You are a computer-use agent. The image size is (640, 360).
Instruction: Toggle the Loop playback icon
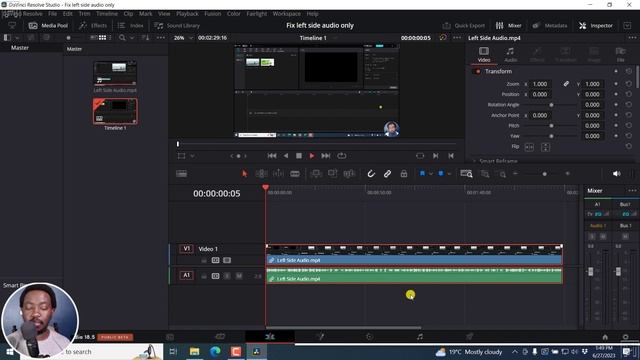click(x=342, y=156)
